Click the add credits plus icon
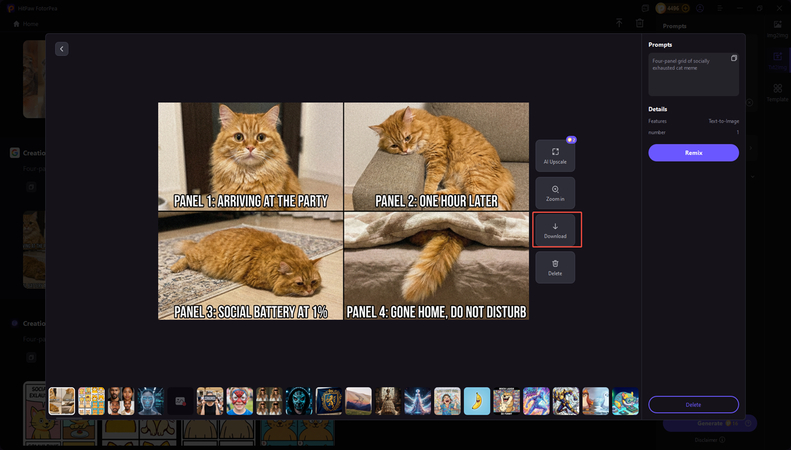The image size is (791, 450). click(685, 8)
